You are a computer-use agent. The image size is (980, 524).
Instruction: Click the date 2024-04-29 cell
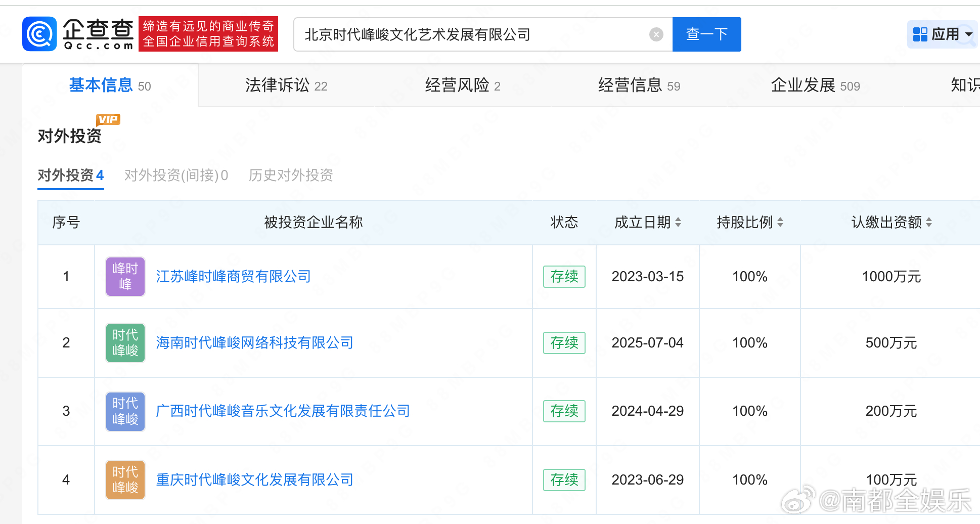(x=648, y=411)
